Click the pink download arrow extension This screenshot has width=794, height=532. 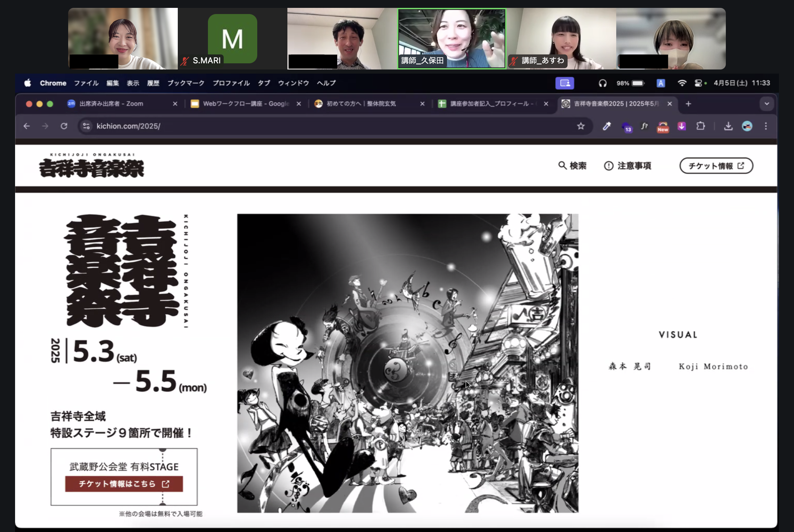(682, 126)
